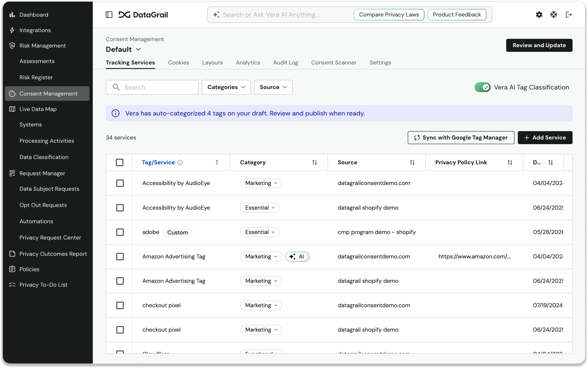Click the AI badge on Amazon Advertising Tag
The width and height of the screenshot is (588, 368).
point(297,256)
